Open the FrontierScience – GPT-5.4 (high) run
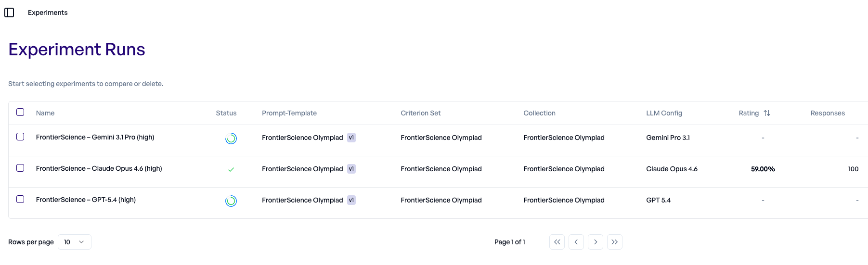Viewport: 868px width, 265px height. pyautogui.click(x=86, y=200)
